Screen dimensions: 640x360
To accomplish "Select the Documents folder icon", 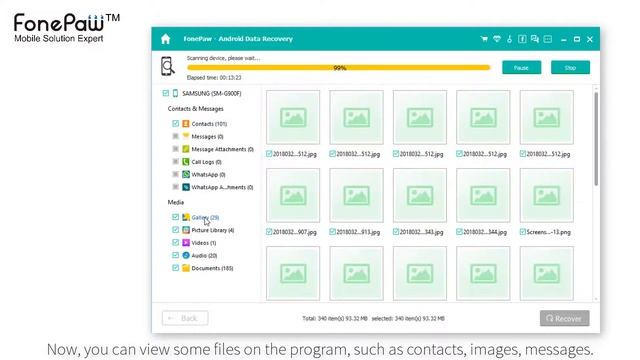I will click(x=186, y=268).
